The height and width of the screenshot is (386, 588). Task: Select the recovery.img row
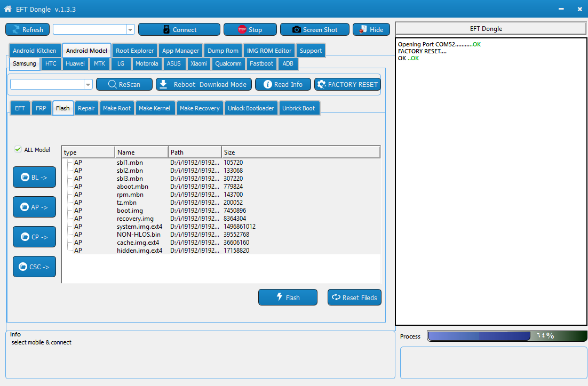(x=221, y=219)
